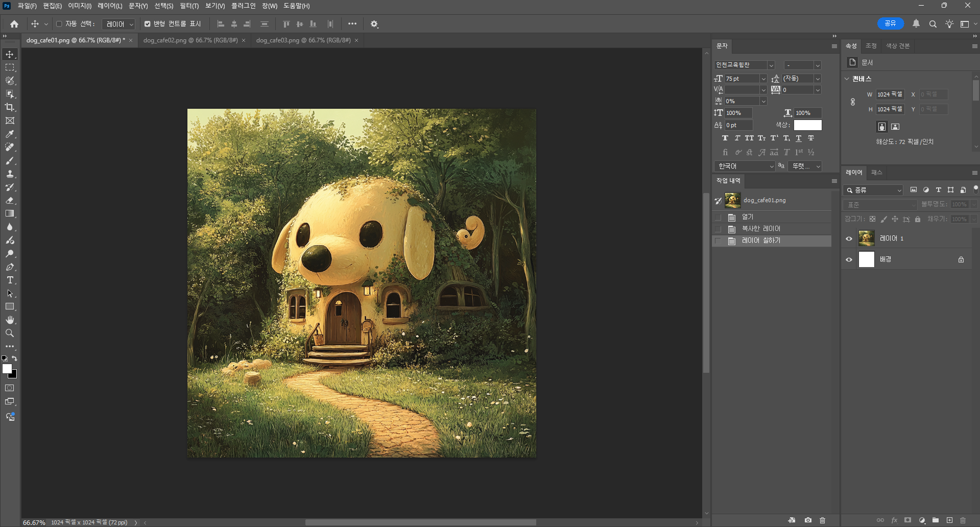Toggle lock all layer button
Screen dimensions: 980x527
918,219
